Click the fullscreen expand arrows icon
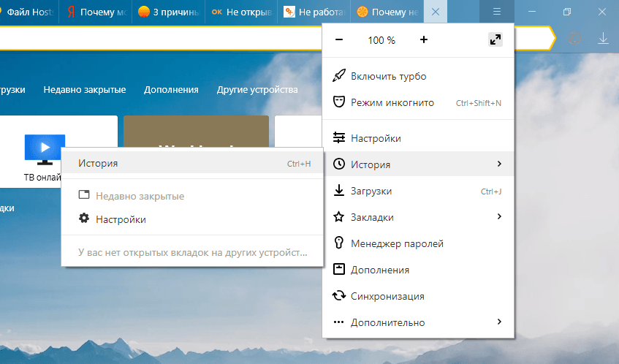 click(495, 40)
